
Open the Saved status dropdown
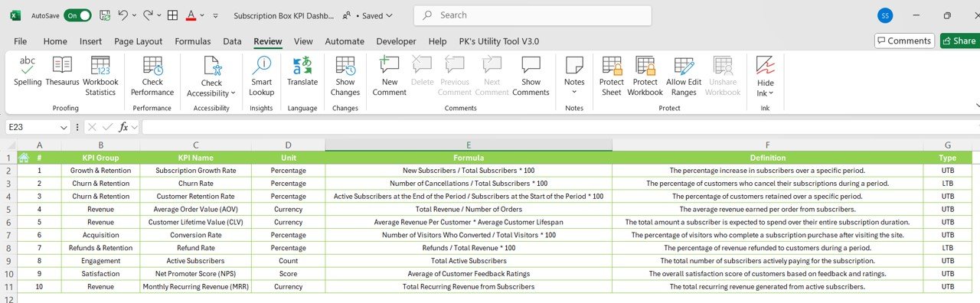[x=377, y=15]
